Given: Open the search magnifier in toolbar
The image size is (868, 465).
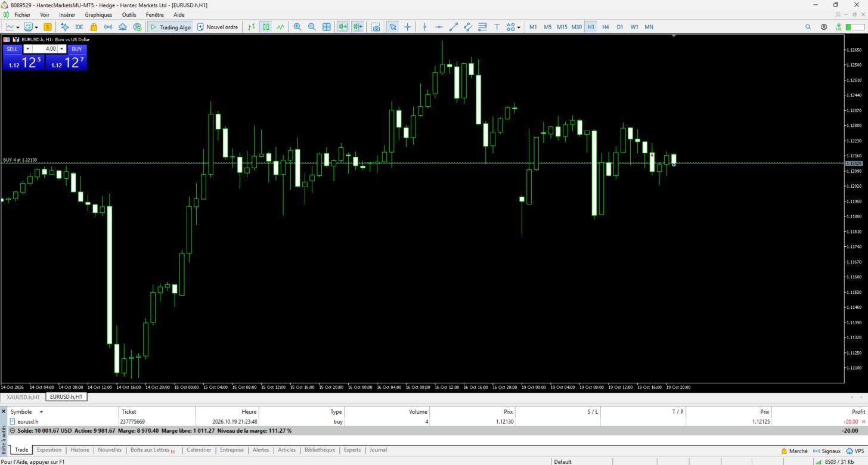Looking at the screenshot, I should click(808, 27).
